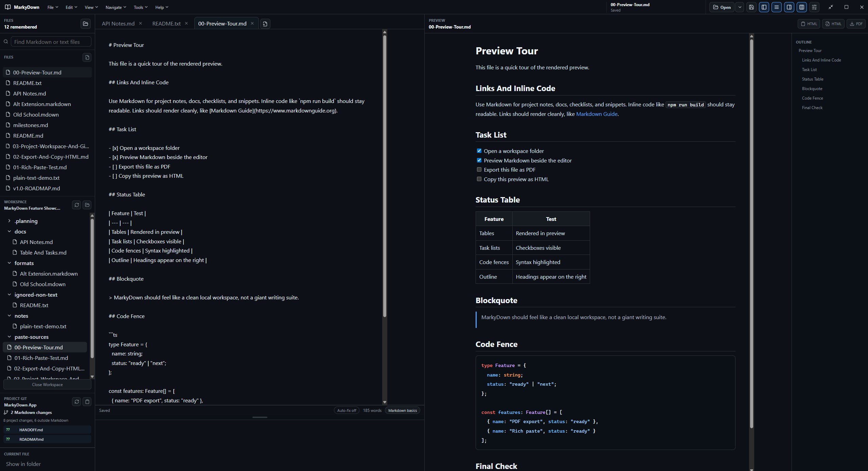Toggle the preview pane layout button
The height and width of the screenshot is (471, 868).
pos(789,7)
